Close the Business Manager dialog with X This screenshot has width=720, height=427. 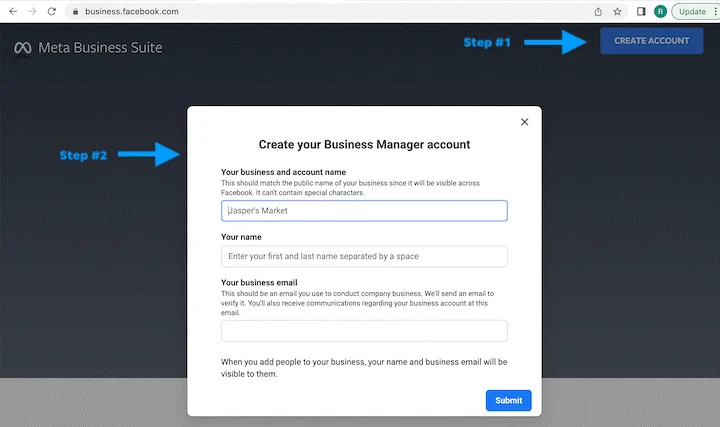coord(524,122)
